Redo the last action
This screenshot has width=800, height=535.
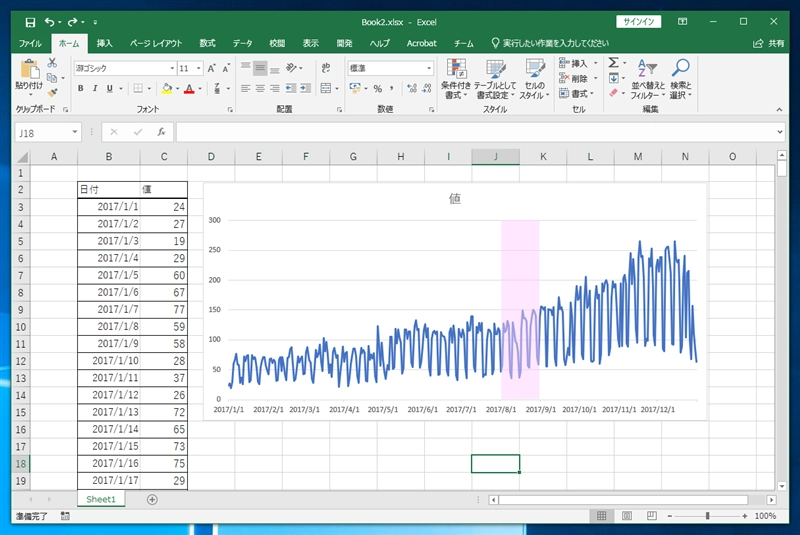72,22
